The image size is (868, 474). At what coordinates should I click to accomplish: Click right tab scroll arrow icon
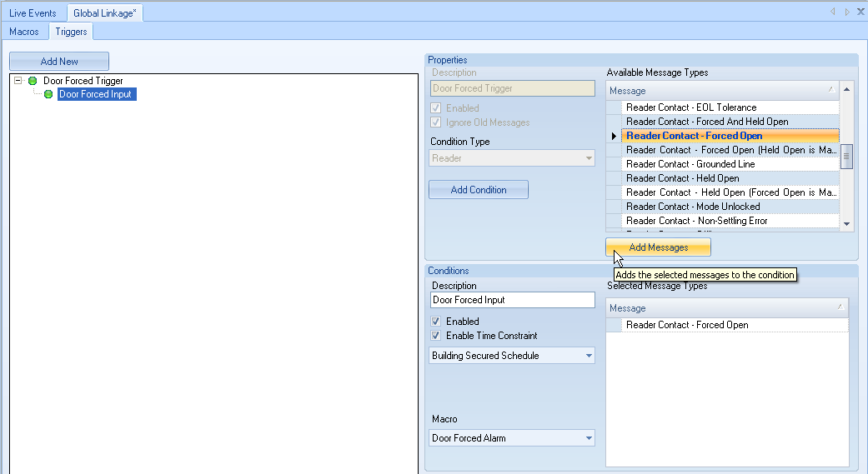[847, 12]
